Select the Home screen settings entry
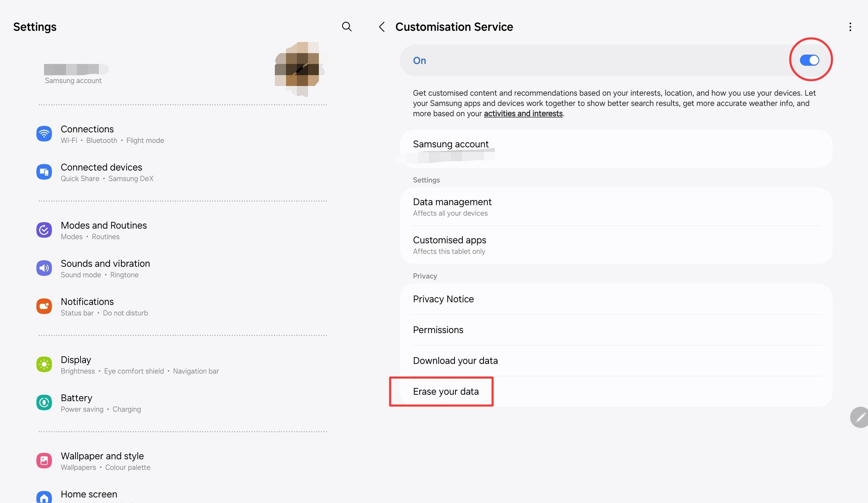 (x=89, y=494)
